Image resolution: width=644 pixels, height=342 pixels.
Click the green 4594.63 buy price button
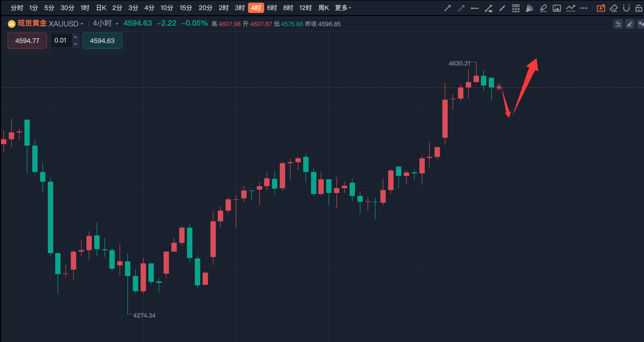(102, 41)
